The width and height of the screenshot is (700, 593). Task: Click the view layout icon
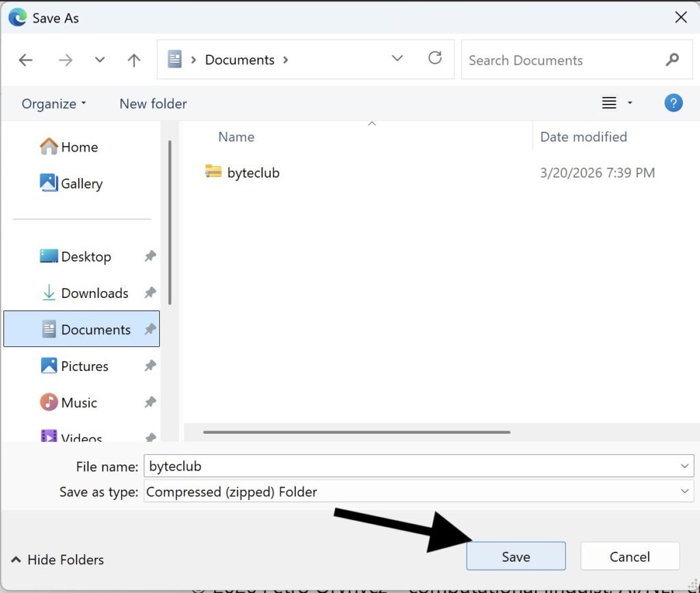point(609,103)
